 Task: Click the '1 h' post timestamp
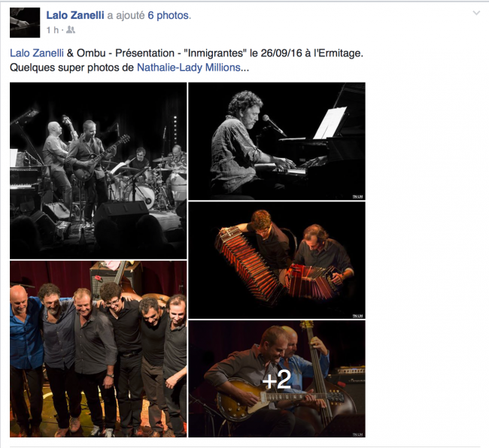pyautogui.click(x=53, y=30)
